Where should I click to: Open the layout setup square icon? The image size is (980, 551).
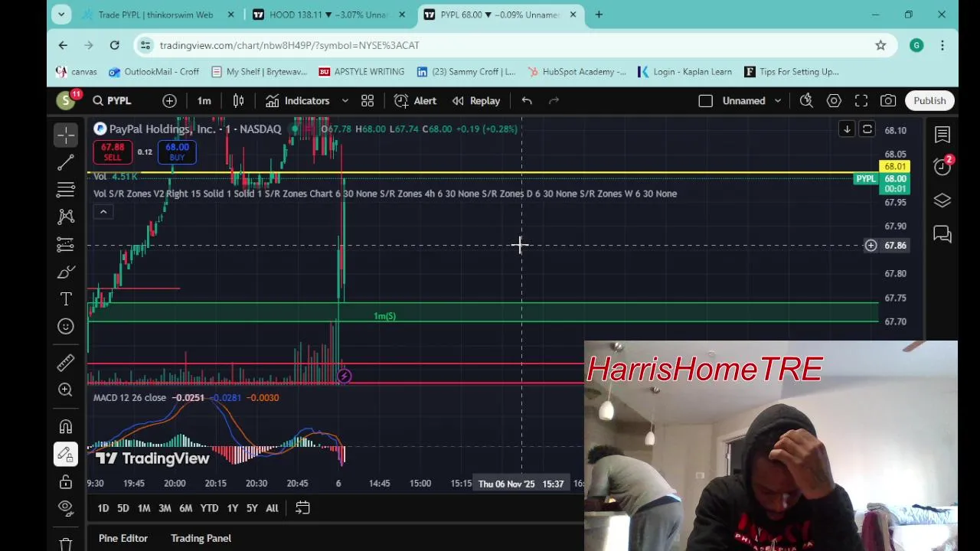706,100
